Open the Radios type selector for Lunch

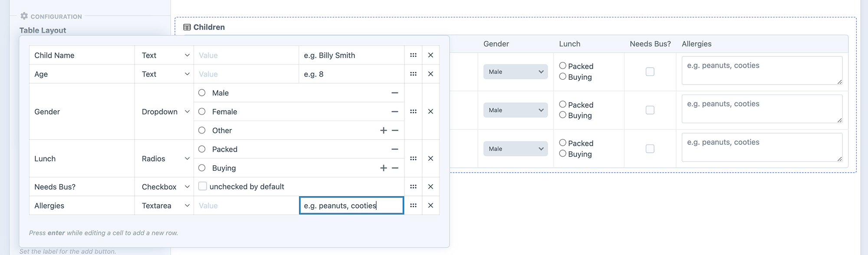tap(165, 159)
